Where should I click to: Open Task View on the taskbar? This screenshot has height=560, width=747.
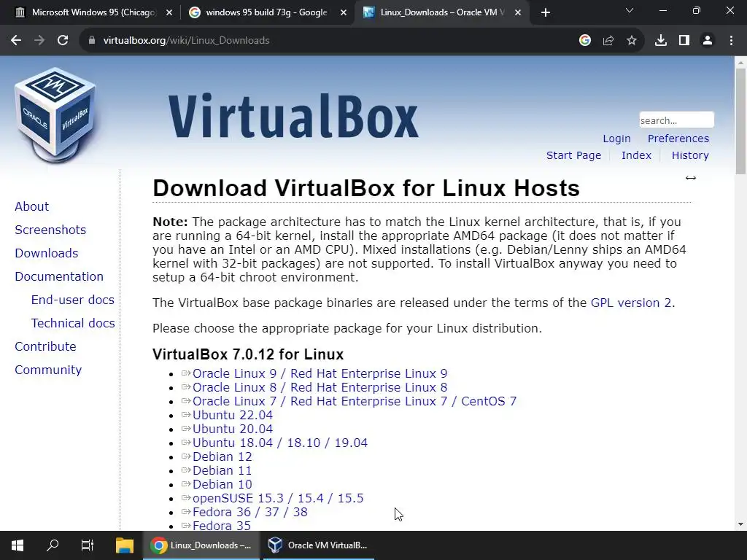click(88, 545)
